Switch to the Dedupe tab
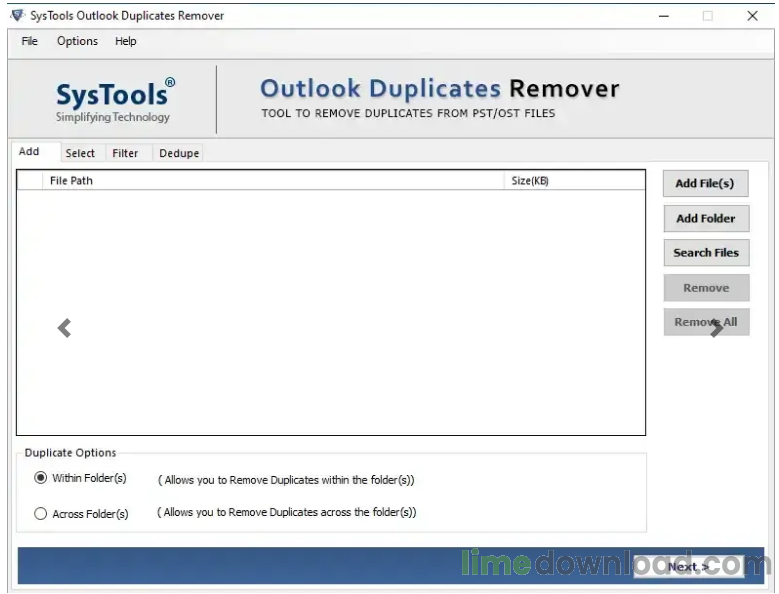The width and height of the screenshot is (779, 594). coord(179,153)
